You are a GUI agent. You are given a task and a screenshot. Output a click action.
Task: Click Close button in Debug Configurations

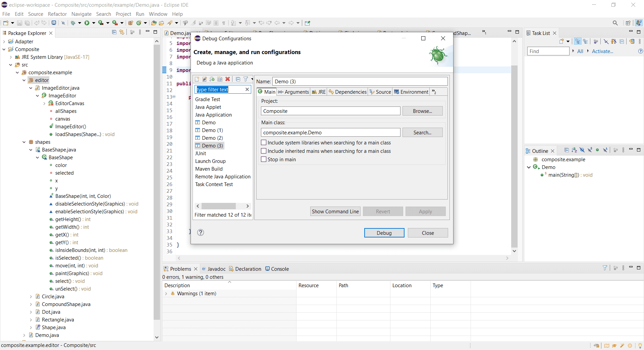point(428,233)
